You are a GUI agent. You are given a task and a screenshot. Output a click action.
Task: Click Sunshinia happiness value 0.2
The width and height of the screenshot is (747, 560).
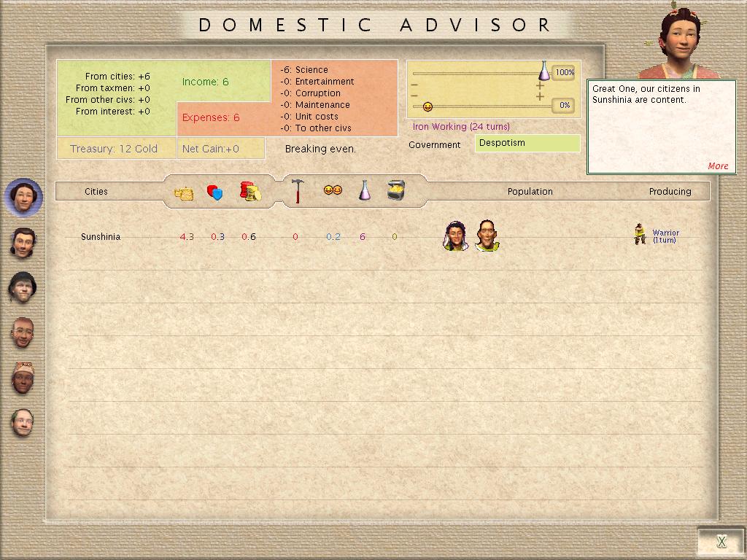pyautogui.click(x=333, y=237)
